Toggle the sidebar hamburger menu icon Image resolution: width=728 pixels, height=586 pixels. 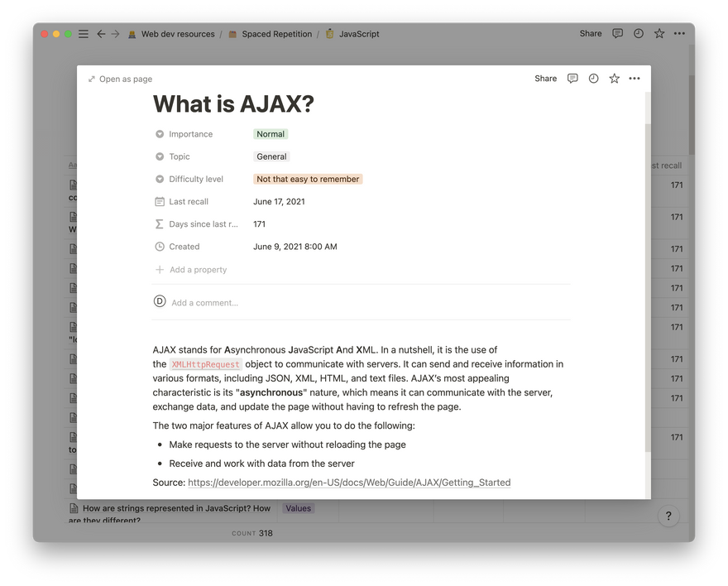83,34
